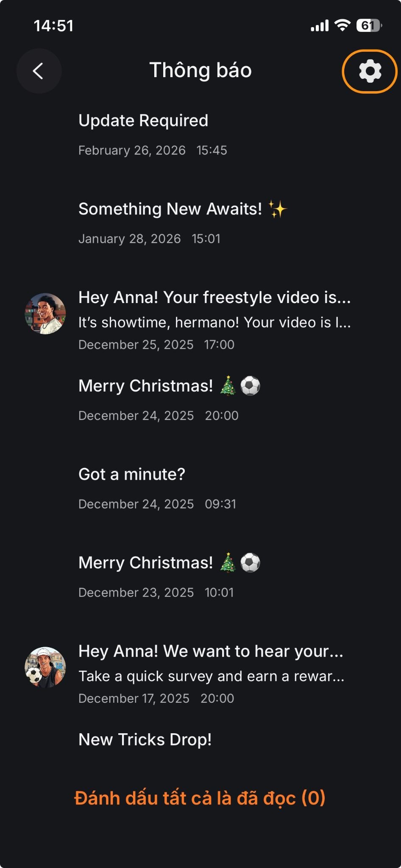Tap the cellular signal bars icon
The height and width of the screenshot is (868, 401).
tap(320, 26)
